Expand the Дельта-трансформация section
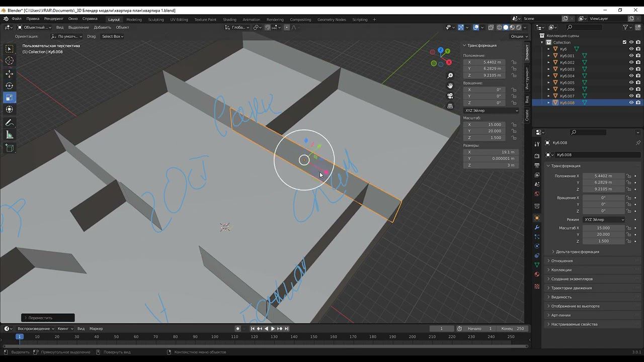The width and height of the screenshot is (644, 362). pyautogui.click(x=577, y=252)
